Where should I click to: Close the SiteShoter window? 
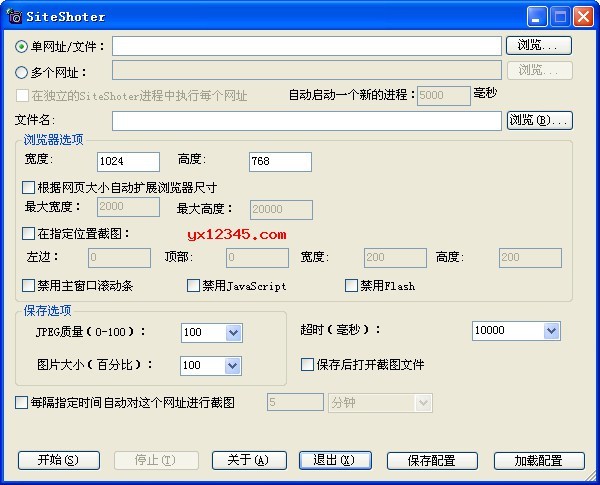coord(584,16)
